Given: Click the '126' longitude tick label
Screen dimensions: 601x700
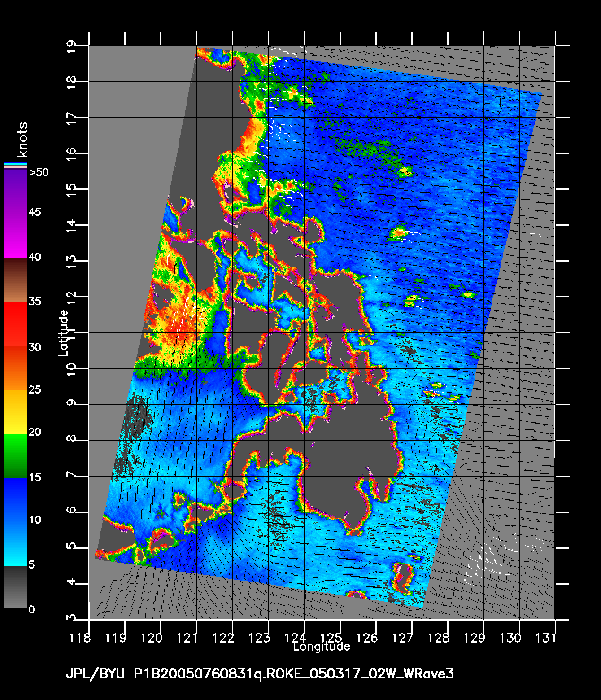Looking at the screenshot, I should (367, 638).
